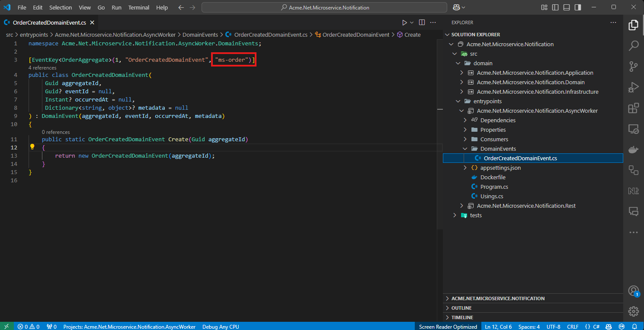The height and width of the screenshot is (330, 644).
Task: Collapse the domain folder
Action: 458,63
